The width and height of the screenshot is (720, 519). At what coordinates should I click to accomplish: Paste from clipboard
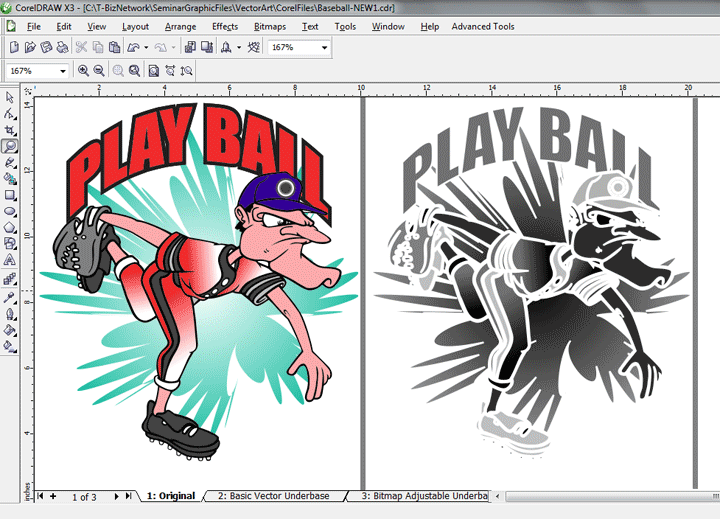(x=114, y=47)
